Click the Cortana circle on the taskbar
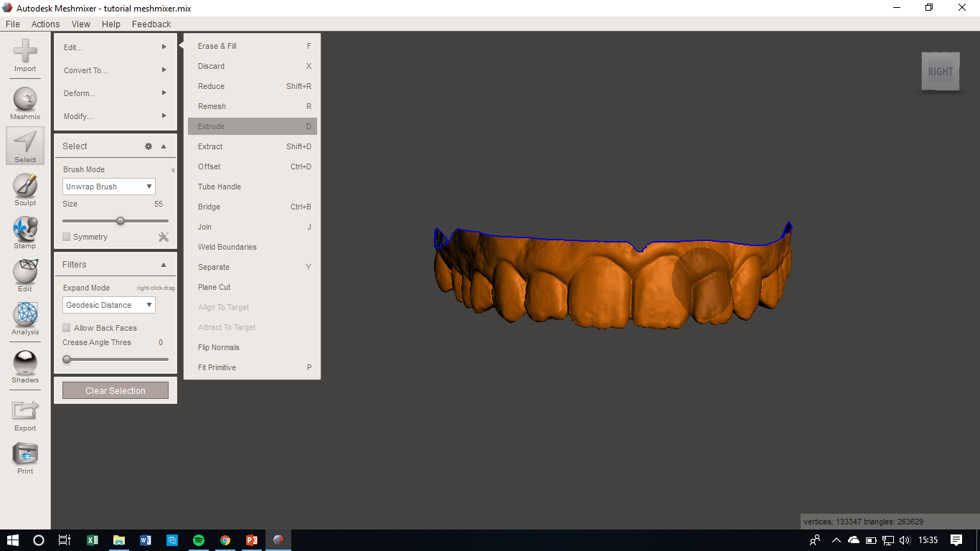This screenshot has height=551, width=980. [x=39, y=540]
